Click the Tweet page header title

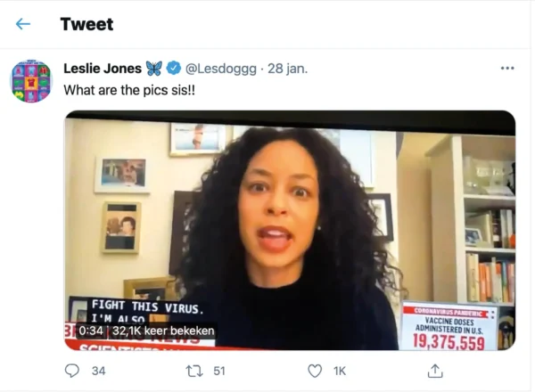tap(86, 24)
